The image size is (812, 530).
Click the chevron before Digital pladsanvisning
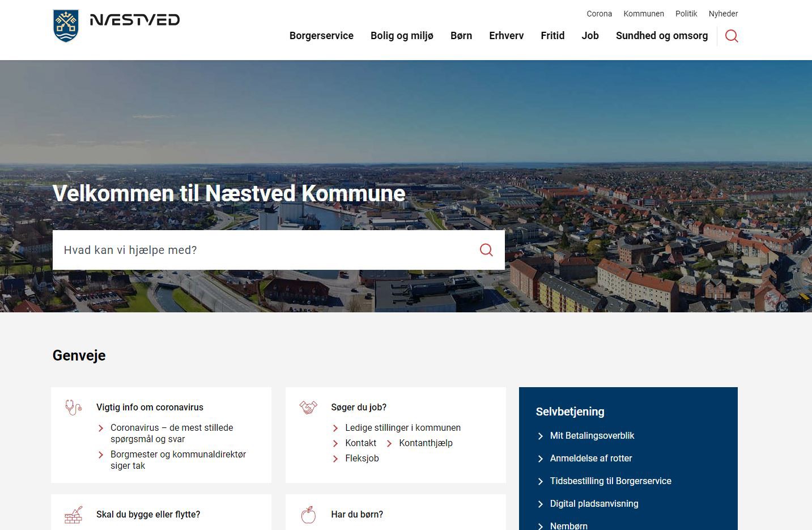click(540, 504)
